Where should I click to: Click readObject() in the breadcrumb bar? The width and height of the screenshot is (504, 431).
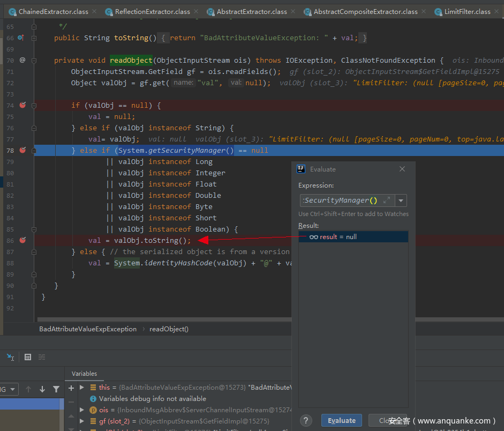point(169,329)
